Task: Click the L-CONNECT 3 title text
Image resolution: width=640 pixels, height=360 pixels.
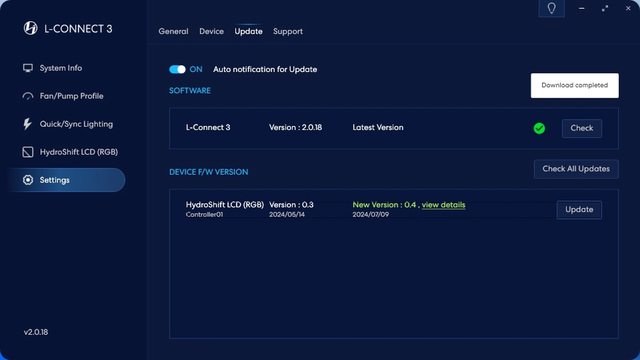Action: click(78, 29)
